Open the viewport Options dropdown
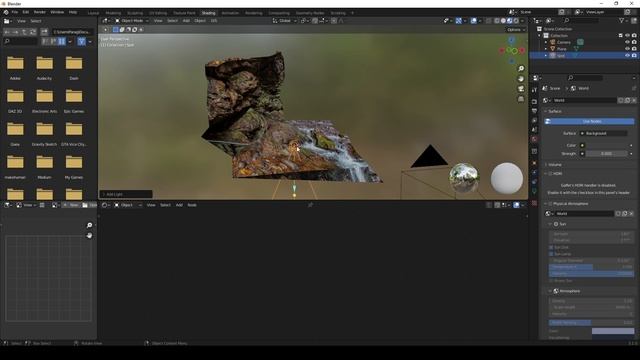The width and height of the screenshot is (640, 360). point(516,30)
